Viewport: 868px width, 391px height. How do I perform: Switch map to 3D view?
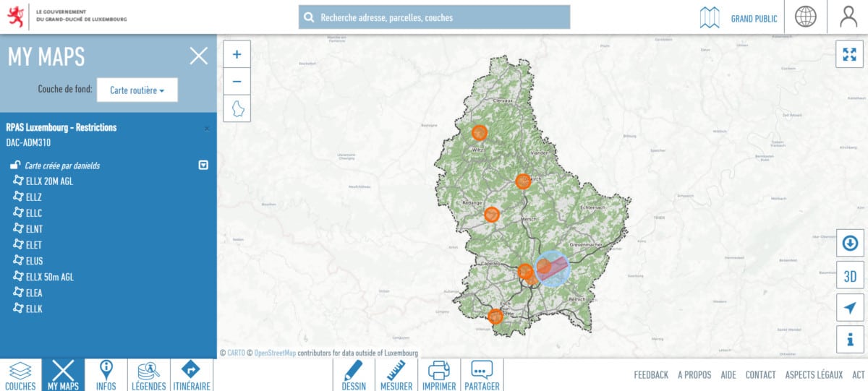pos(850,276)
